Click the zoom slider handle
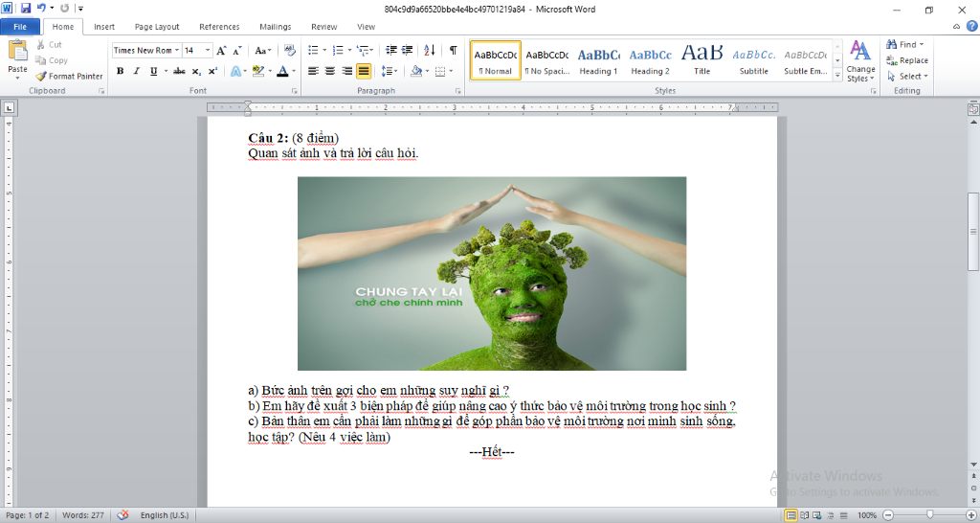 click(929, 515)
